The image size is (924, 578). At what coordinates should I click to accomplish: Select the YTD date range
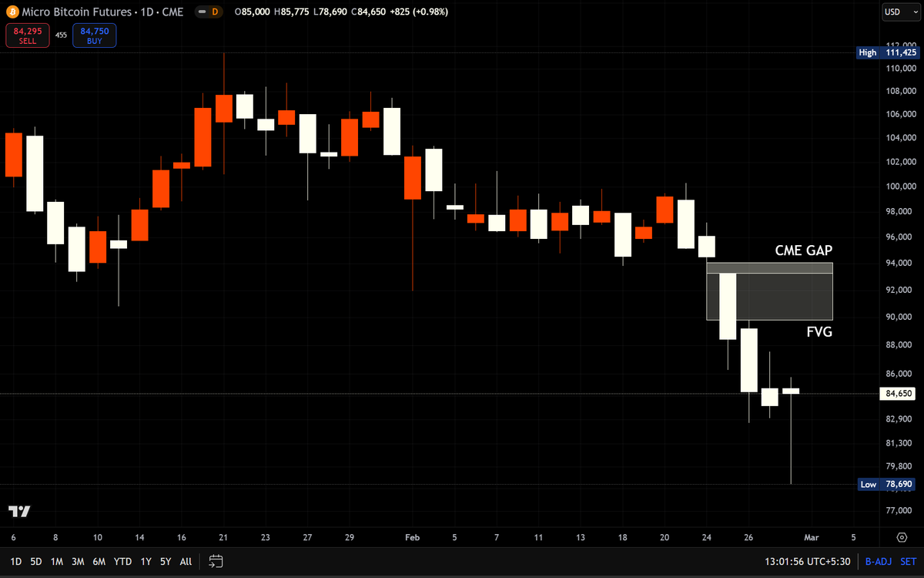pos(122,562)
